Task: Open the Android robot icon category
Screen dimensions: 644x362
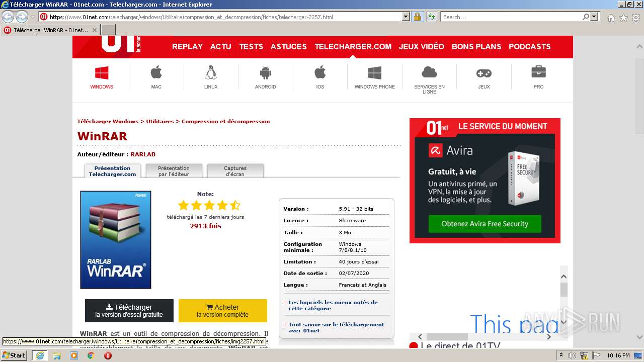Action: click(x=266, y=73)
